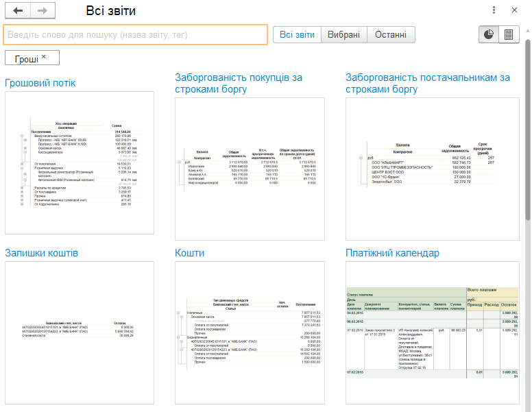Switch to list view mode
The height and width of the screenshot is (412, 532).
tap(509, 34)
